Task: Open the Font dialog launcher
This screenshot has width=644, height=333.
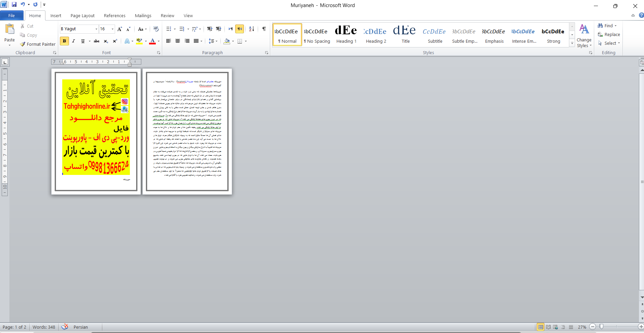Action: [159, 53]
